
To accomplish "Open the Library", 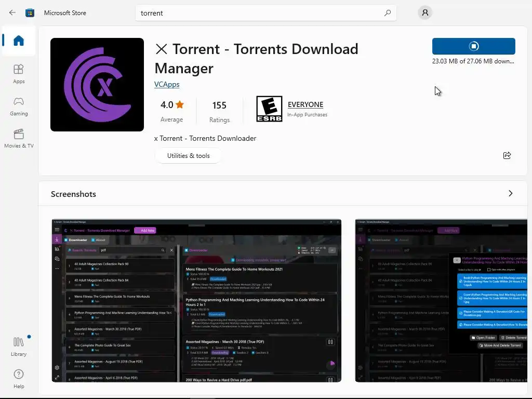I will pos(19,347).
